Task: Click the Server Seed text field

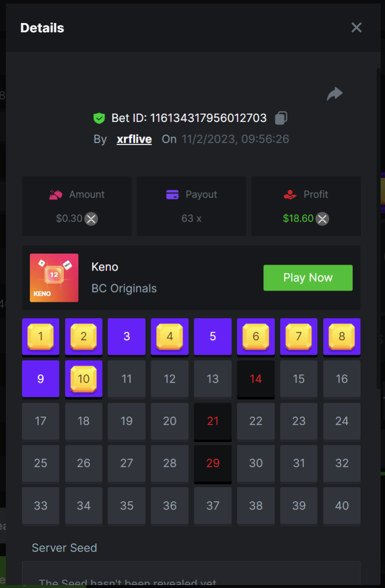Action: 191,574
